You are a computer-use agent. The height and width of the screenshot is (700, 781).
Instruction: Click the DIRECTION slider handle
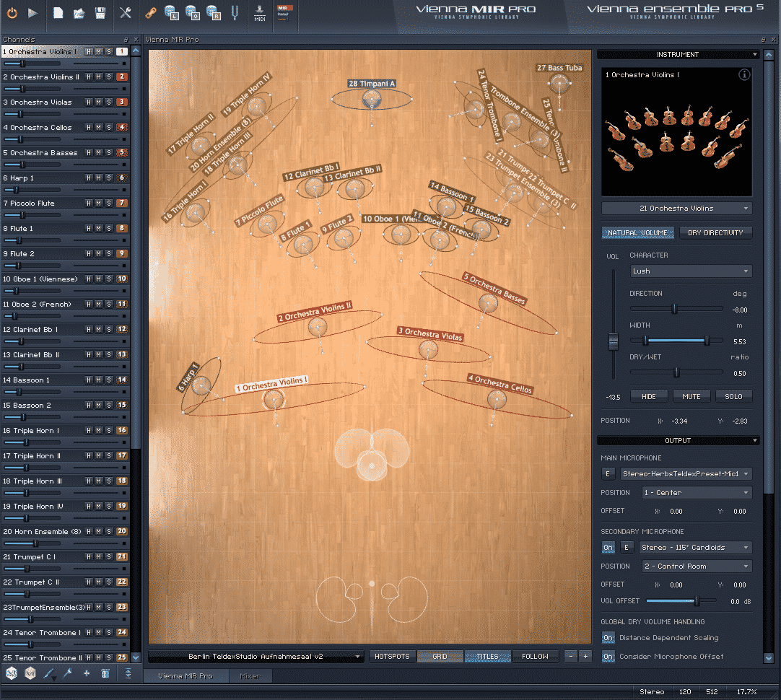674,309
